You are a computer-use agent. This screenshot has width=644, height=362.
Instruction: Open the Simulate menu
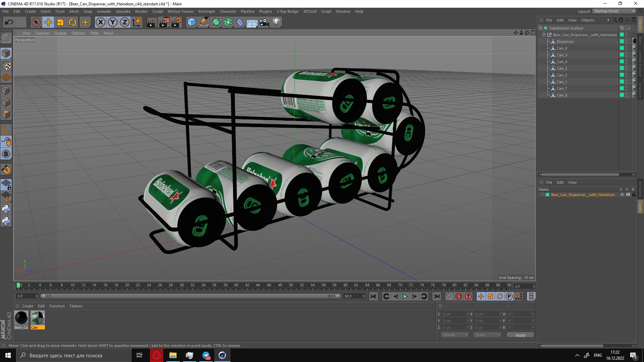(123, 11)
